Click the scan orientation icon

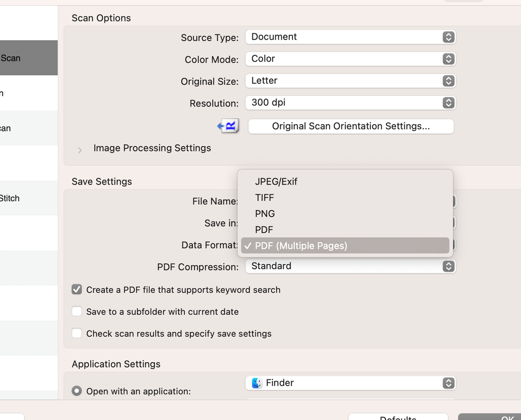tap(228, 126)
